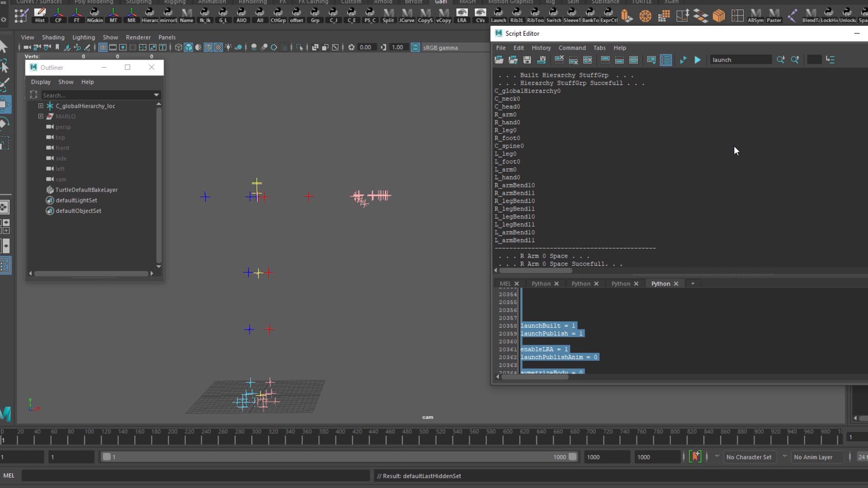Click the Hist shelf button
This screenshot has width=868, height=488.
pyautogui.click(x=40, y=15)
